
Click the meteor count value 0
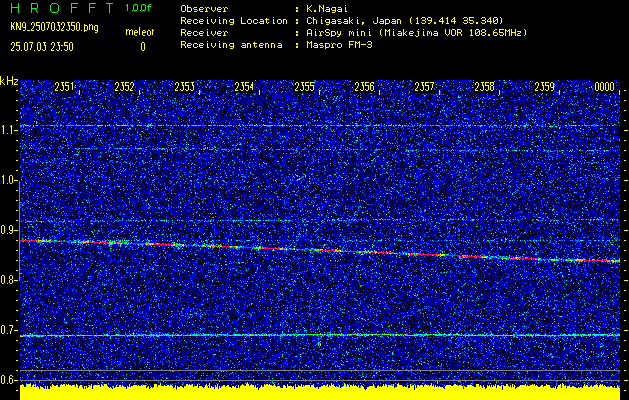click(143, 47)
